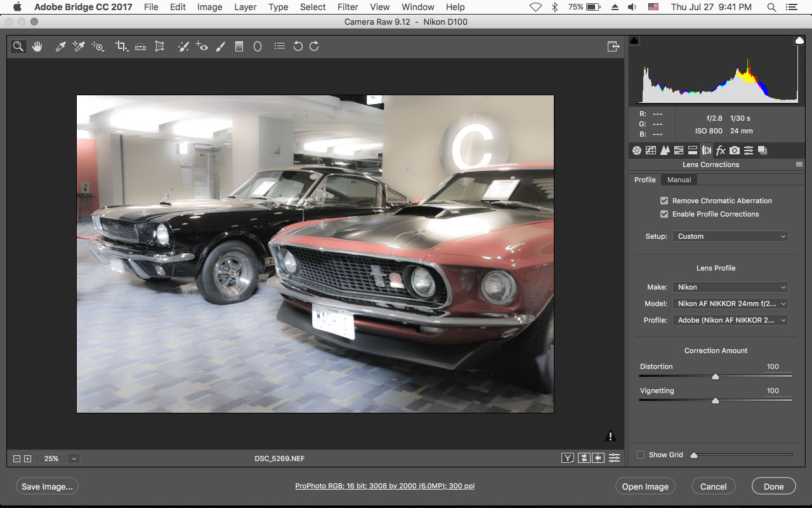Select the Straighten tool
The width and height of the screenshot is (812, 508).
click(141, 46)
